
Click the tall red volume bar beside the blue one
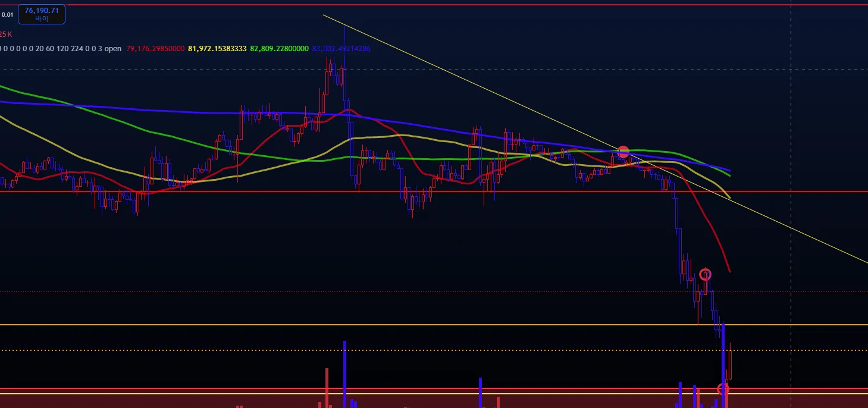327,388
